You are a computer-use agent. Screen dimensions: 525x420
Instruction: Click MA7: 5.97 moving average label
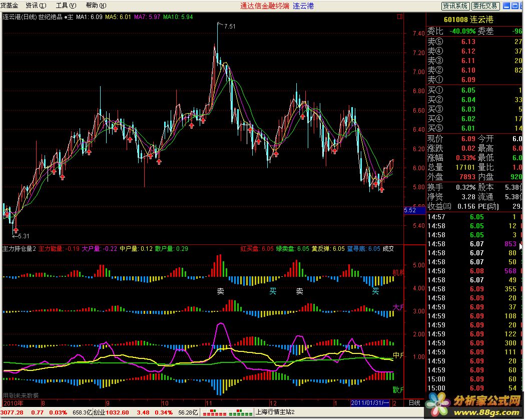pyautogui.click(x=147, y=17)
